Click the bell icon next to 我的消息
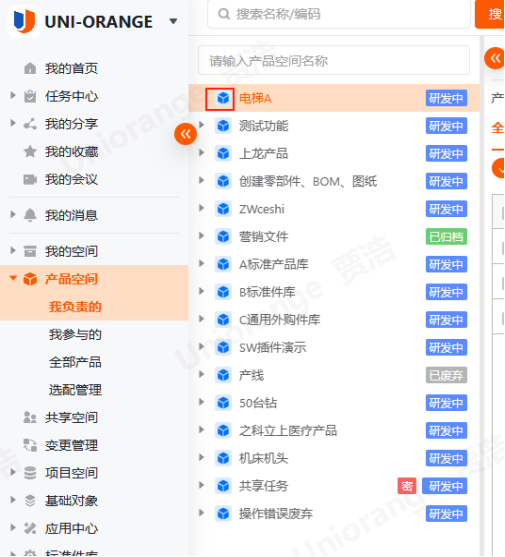Image resolution: width=505 pixels, height=557 pixels. tap(30, 215)
